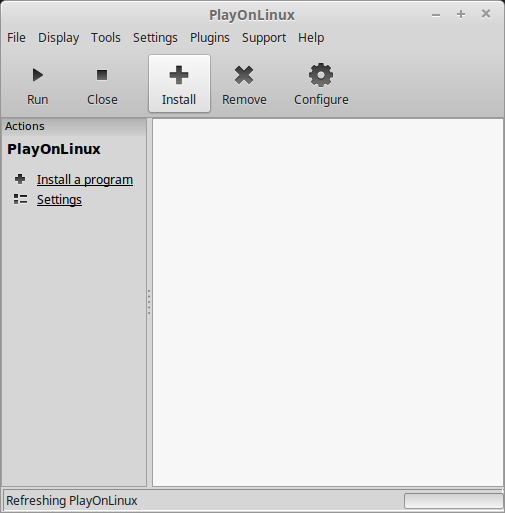Click the Run play icon
Image resolution: width=505 pixels, height=513 pixels.
coord(38,75)
